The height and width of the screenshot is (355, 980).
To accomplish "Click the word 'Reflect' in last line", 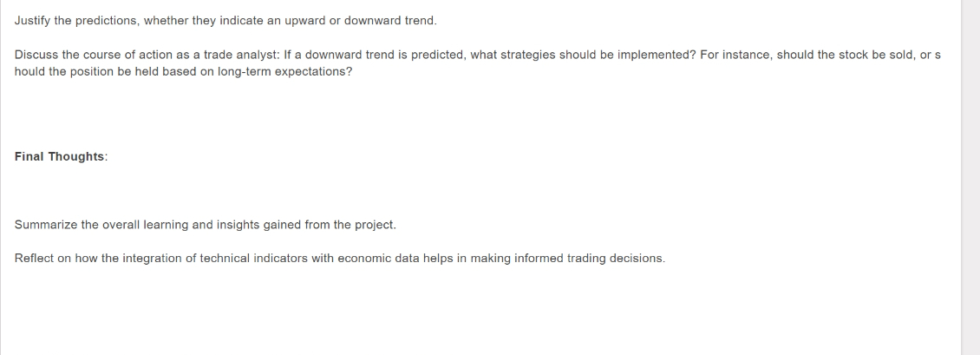I will pos(34,259).
